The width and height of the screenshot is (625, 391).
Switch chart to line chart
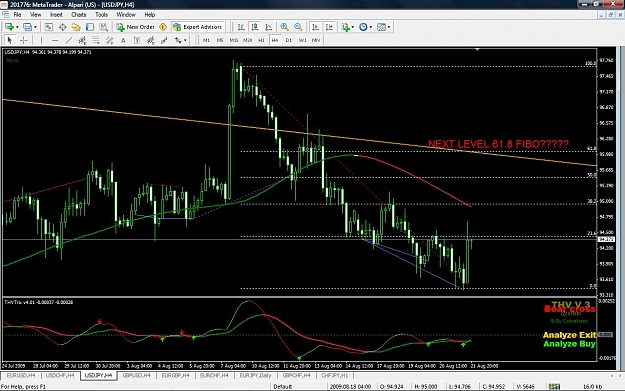[x=269, y=27]
